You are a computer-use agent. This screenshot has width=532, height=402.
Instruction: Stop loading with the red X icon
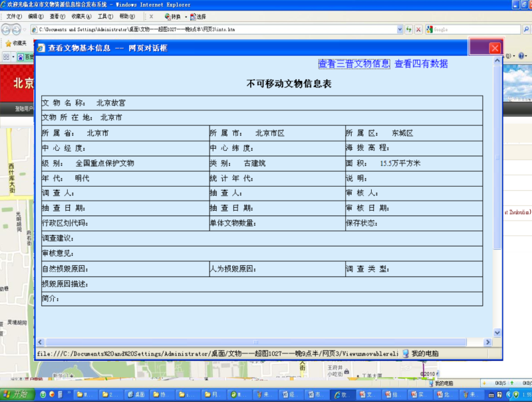(x=418, y=29)
